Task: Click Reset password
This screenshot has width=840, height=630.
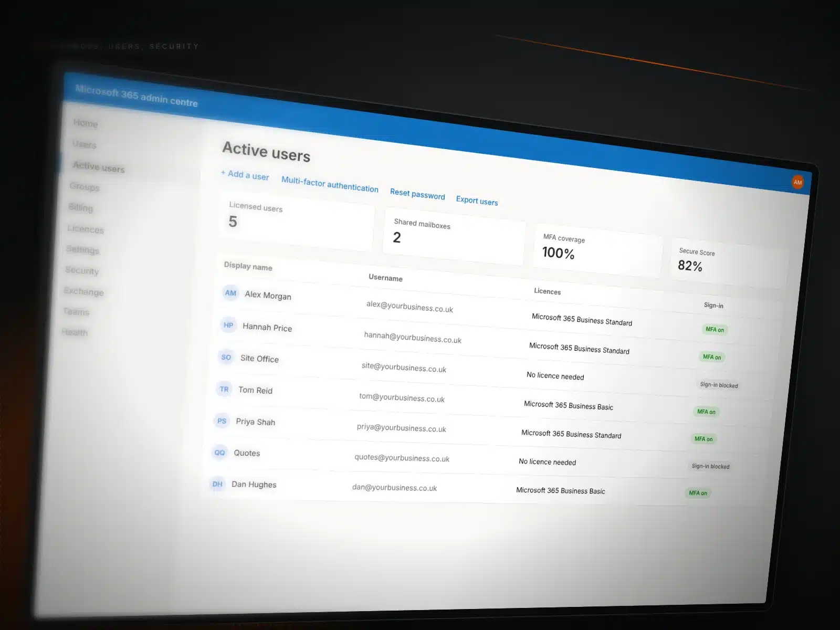Action: 417,194
